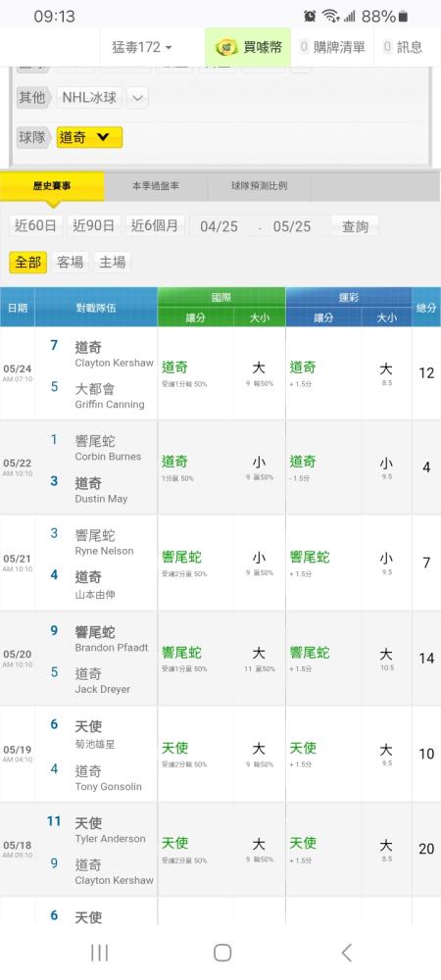Image resolution: width=441 pixels, height=980 pixels.
Task: Click the 查詢 search button
Action: [x=355, y=226]
